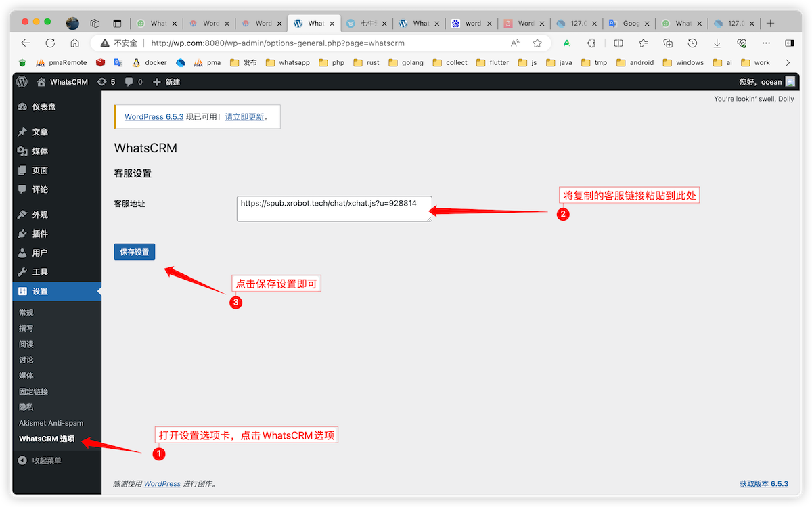Click the footer WordPress link
Viewport: 812px width, 507px height.
pyautogui.click(x=162, y=484)
